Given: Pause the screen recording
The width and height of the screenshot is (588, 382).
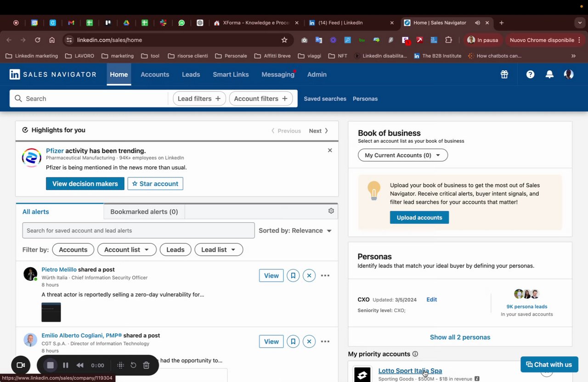Looking at the screenshot, I should tap(66, 365).
